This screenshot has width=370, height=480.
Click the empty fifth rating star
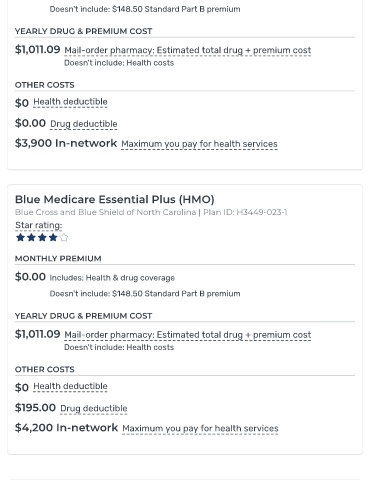64,238
